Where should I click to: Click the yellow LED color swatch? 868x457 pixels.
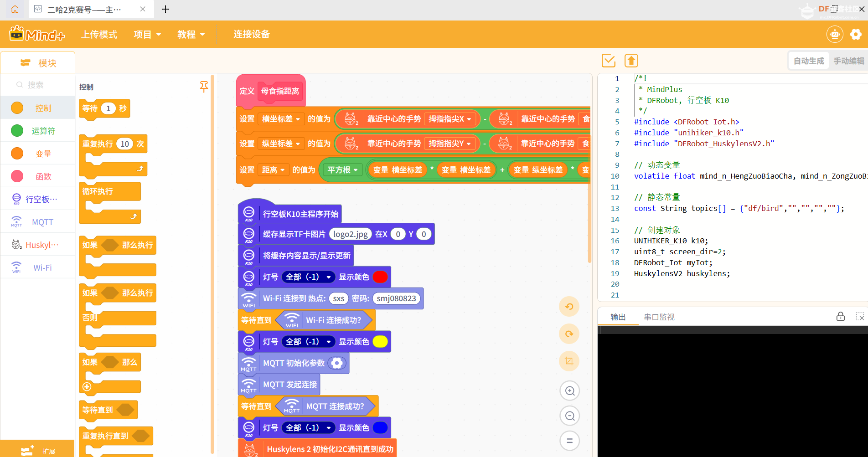click(x=380, y=342)
